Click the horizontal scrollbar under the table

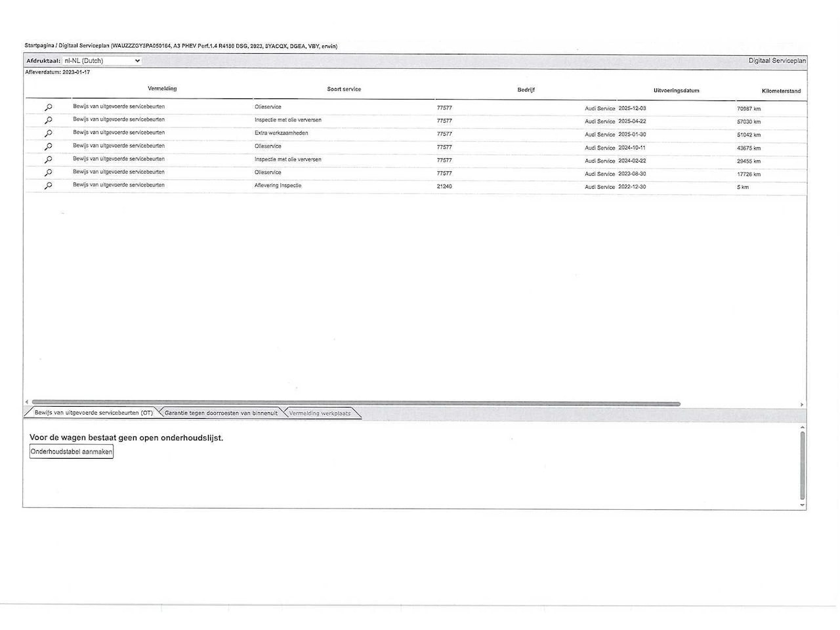click(x=356, y=404)
